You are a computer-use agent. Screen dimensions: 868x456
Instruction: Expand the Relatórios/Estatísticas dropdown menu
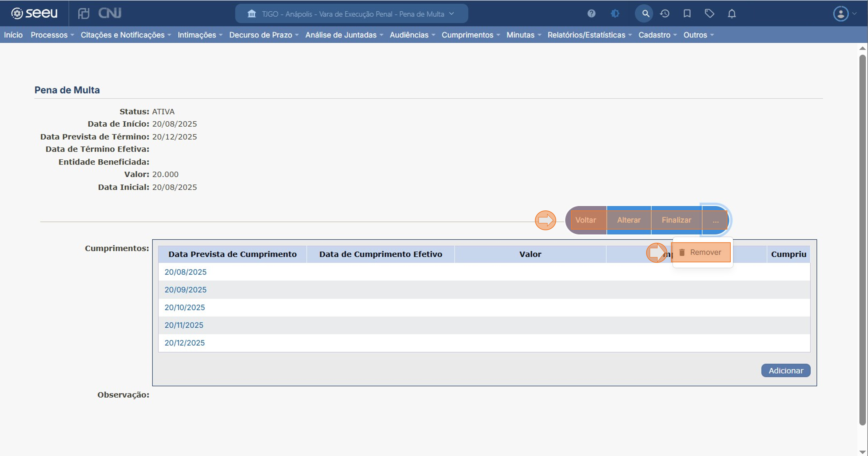point(589,35)
